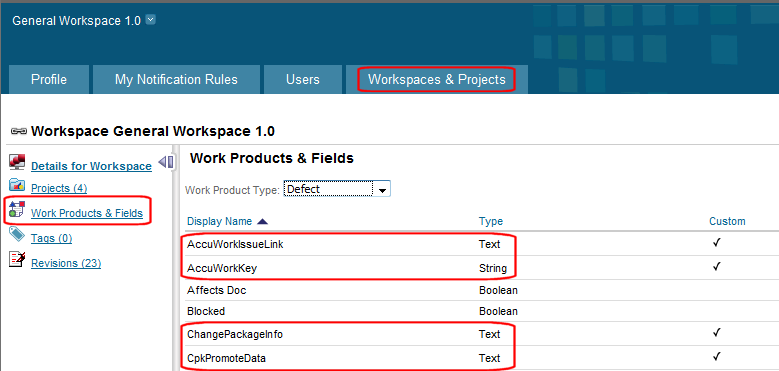Collapse the sidebar using the arrow icon

click(x=165, y=162)
